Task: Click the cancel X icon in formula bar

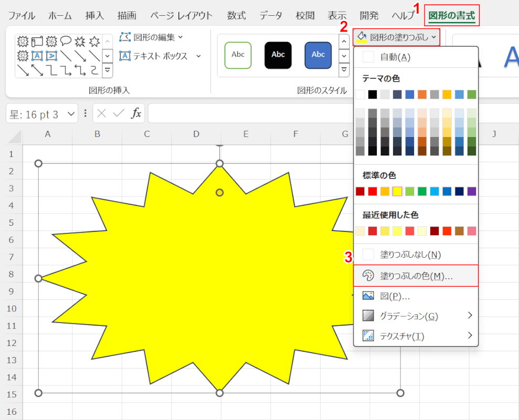Action: click(x=102, y=113)
